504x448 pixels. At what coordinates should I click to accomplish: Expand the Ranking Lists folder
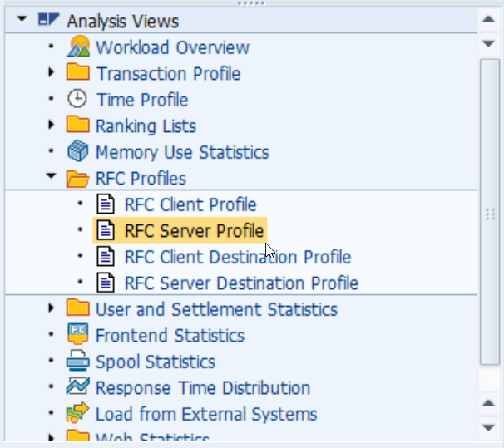[52, 126]
